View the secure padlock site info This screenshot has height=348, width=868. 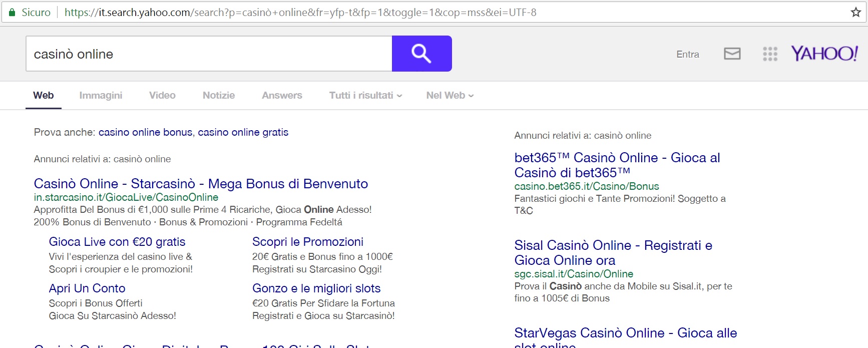coord(12,13)
